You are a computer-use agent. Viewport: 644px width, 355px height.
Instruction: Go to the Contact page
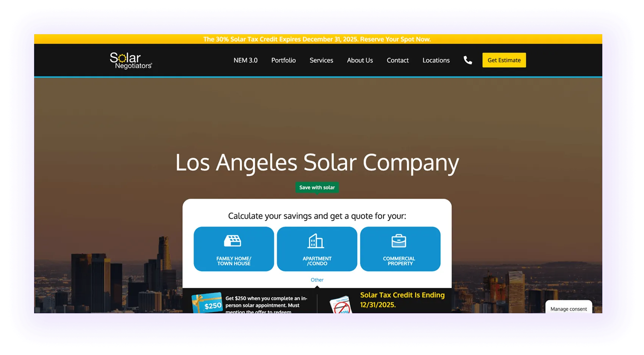coord(397,60)
